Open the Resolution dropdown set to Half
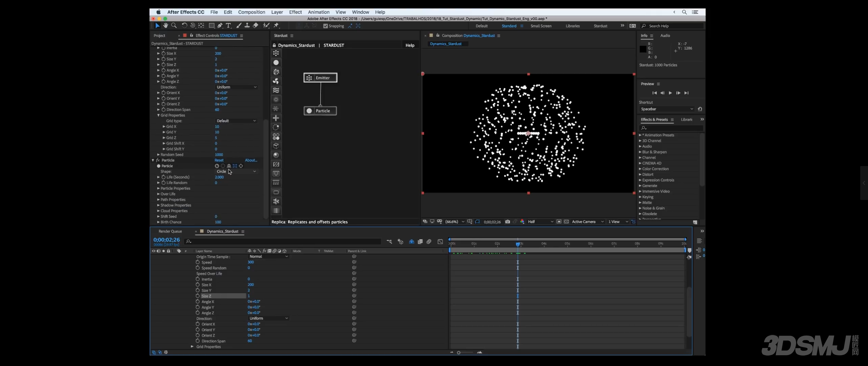Image resolution: width=868 pixels, height=366 pixels. (540, 222)
